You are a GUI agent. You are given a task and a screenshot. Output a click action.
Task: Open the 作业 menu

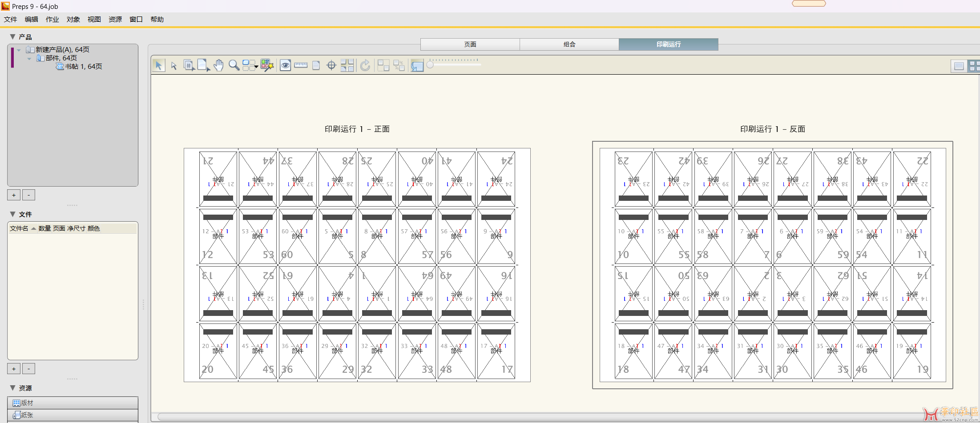click(x=52, y=19)
